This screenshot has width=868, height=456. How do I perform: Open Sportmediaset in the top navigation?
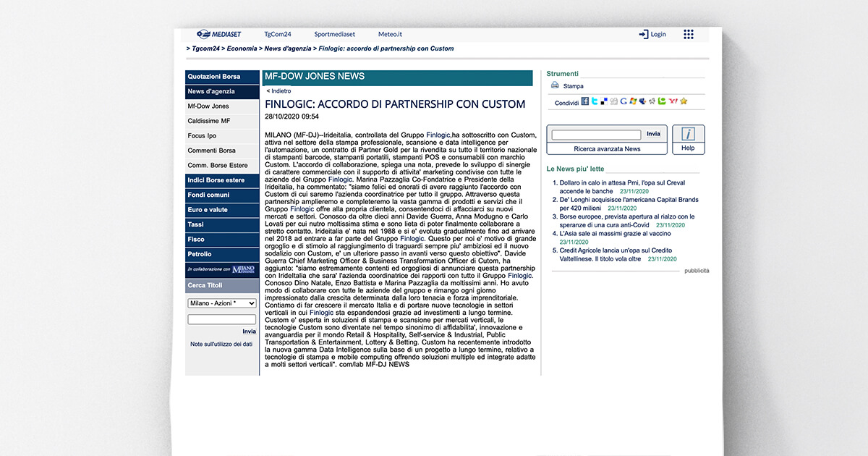coord(334,34)
